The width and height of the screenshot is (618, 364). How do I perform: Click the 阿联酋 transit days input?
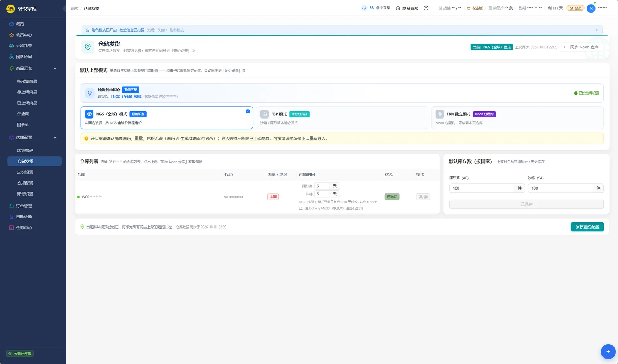pyautogui.click(x=322, y=186)
